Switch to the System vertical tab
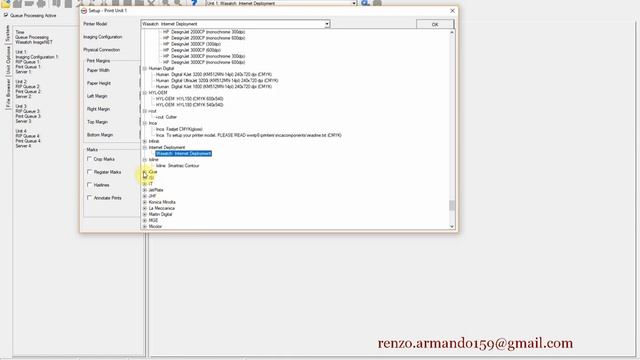The height and width of the screenshot is (360, 640). pos(7,33)
